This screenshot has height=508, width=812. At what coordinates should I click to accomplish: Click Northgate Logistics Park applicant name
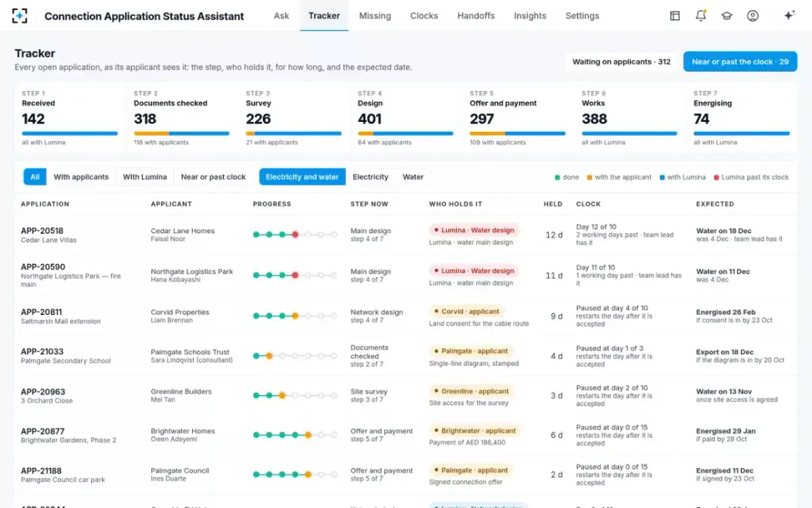tap(191, 272)
